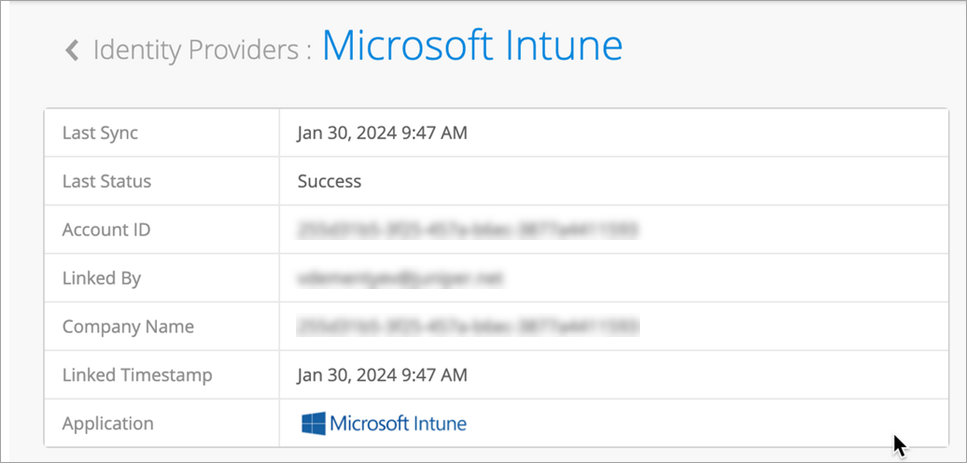Select the Account ID label
967x463 pixels.
click(106, 230)
